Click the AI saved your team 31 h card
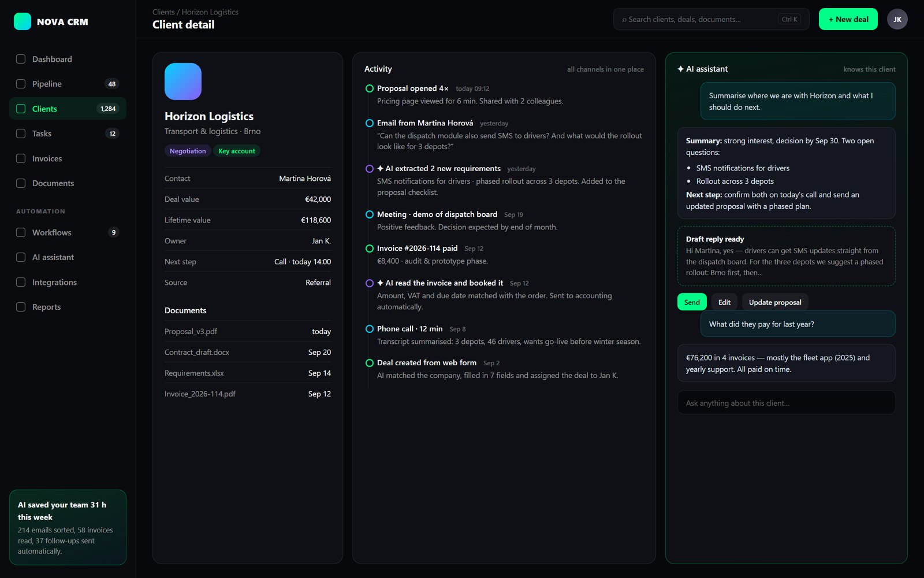 click(68, 527)
